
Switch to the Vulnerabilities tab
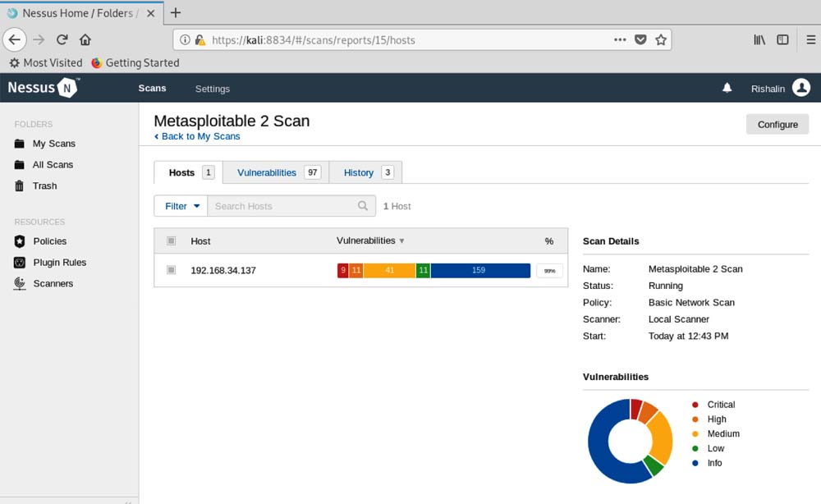[276, 172]
